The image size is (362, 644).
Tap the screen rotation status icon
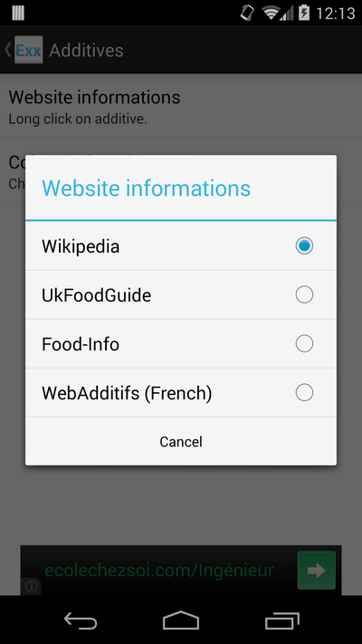(247, 13)
